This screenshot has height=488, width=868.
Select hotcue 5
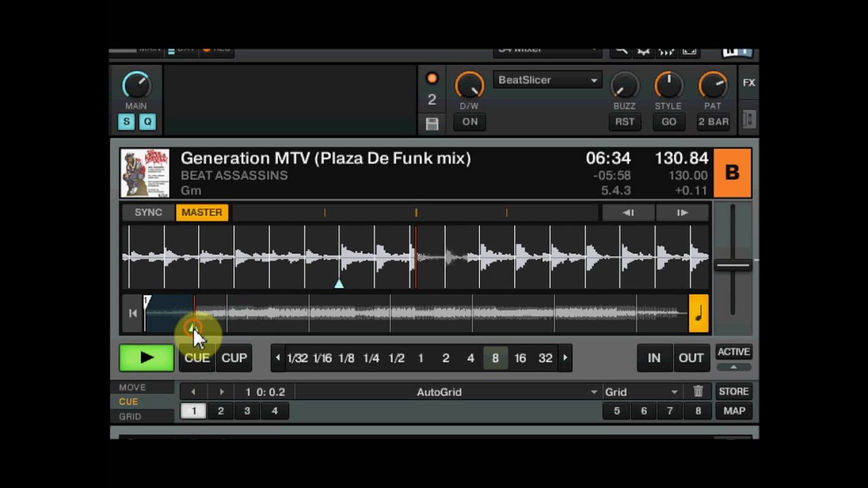coord(616,411)
